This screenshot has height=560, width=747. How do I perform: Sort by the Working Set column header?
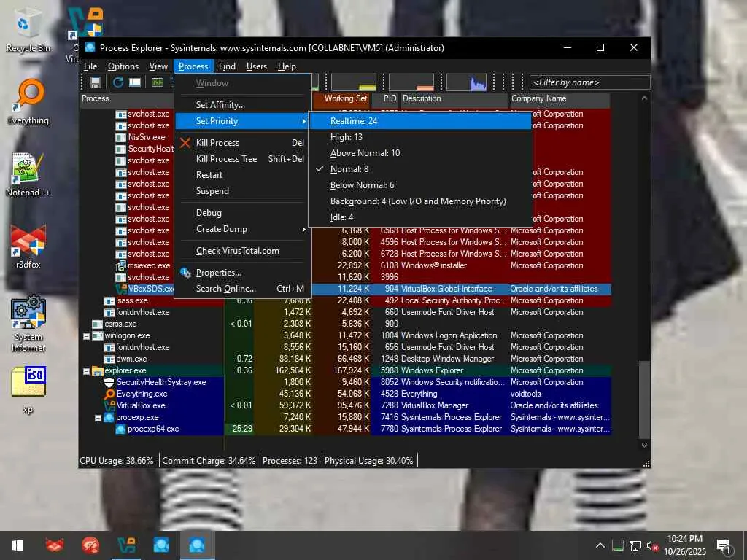tap(341, 98)
